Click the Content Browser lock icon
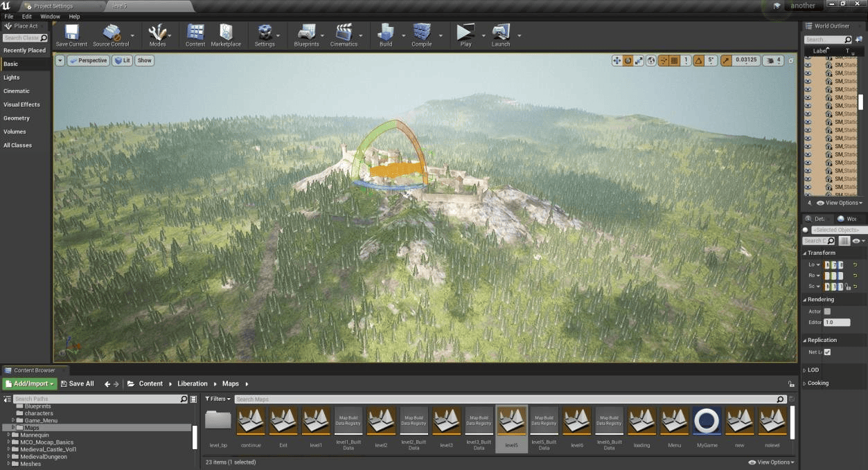 tap(791, 383)
